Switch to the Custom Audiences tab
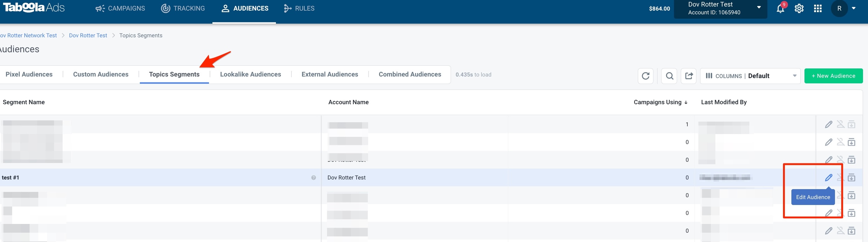 (101, 74)
